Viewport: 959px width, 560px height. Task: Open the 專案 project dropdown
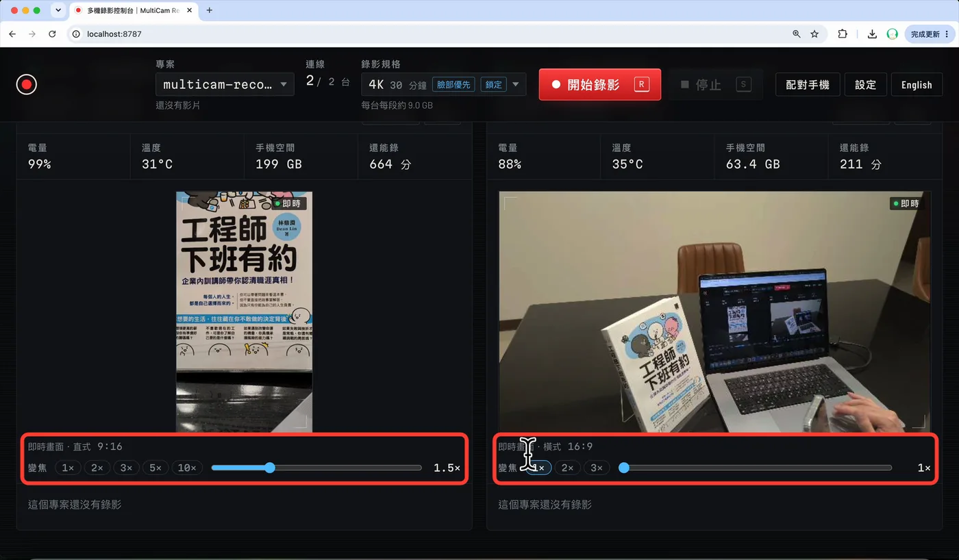225,84
